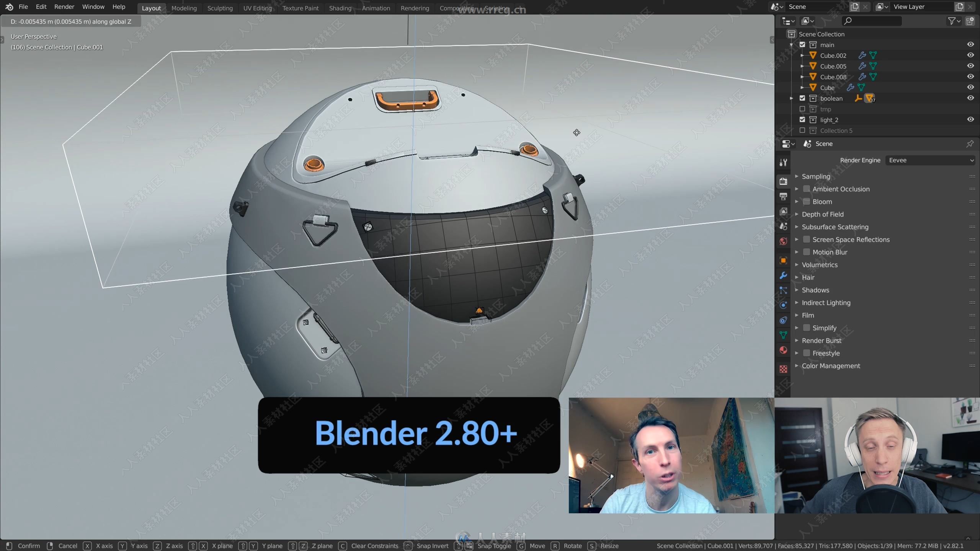Enable Screen Space Reflections checkbox
The width and height of the screenshot is (980, 551).
coord(807,240)
